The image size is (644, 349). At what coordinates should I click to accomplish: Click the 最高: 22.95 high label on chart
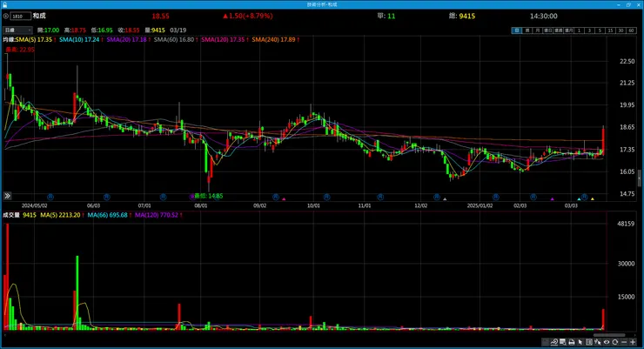[20, 50]
